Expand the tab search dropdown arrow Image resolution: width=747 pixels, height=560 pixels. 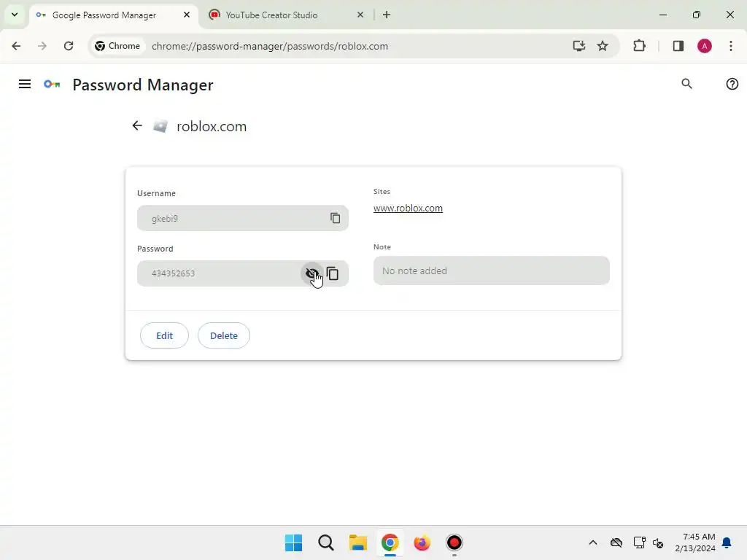[x=15, y=15]
